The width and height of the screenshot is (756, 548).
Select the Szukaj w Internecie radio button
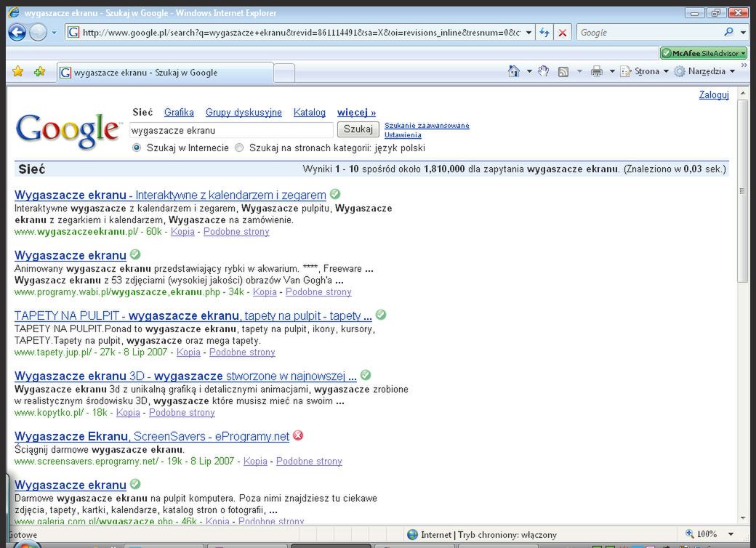point(137,148)
